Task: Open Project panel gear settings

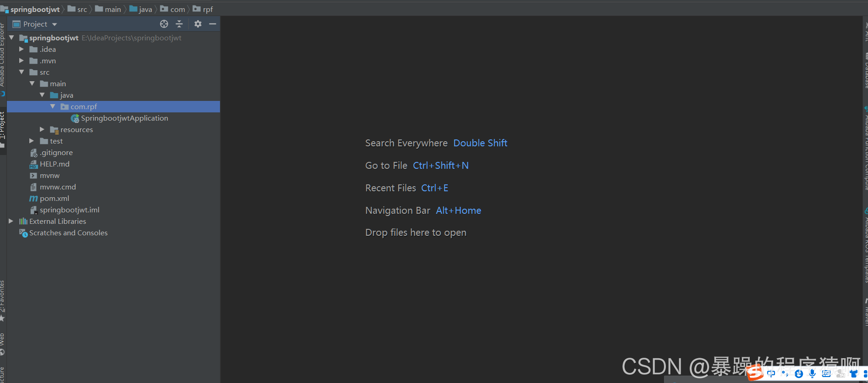Action: click(x=198, y=24)
